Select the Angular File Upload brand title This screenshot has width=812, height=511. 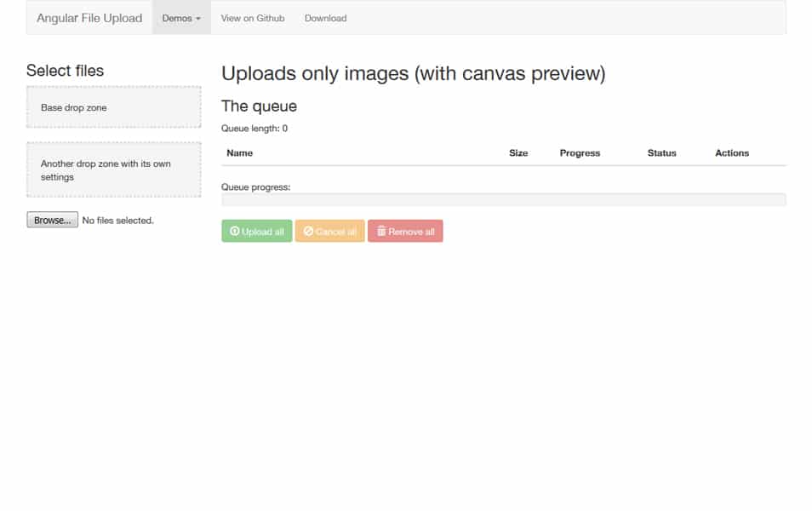88,17
